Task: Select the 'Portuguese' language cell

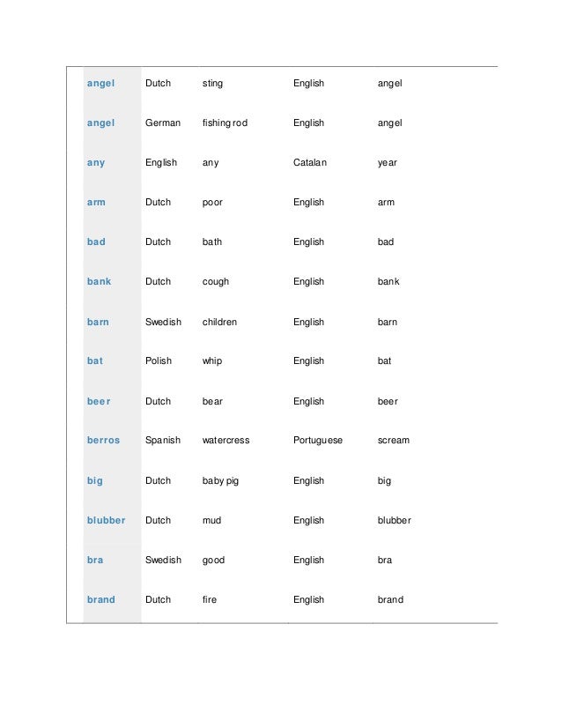Action: [318, 441]
